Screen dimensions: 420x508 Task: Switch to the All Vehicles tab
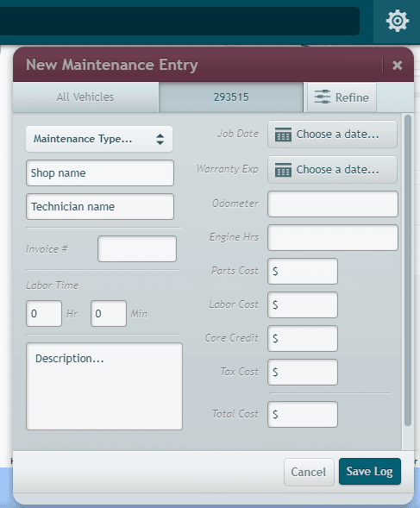click(x=85, y=97)
